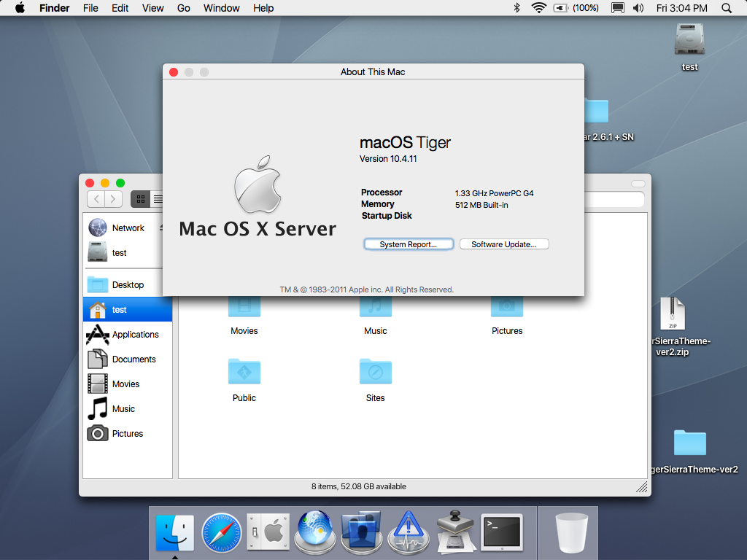Click Software Update button
747x560 pixels.
504,244
